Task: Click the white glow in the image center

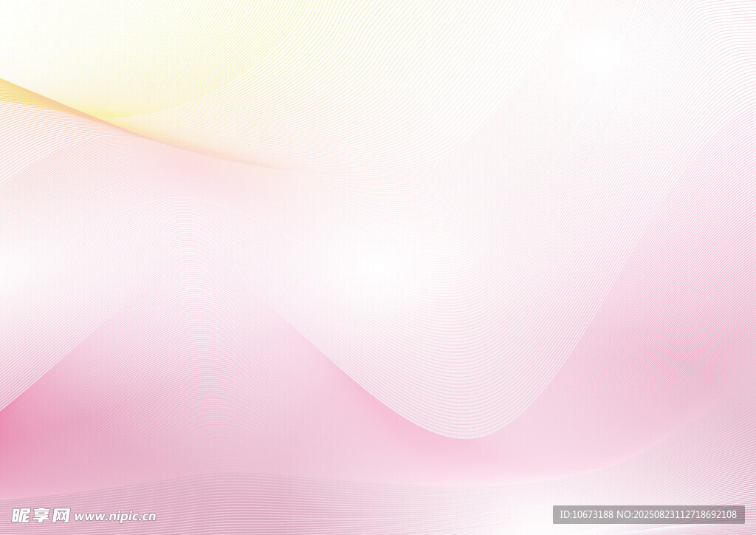Action: click(377, 266)
